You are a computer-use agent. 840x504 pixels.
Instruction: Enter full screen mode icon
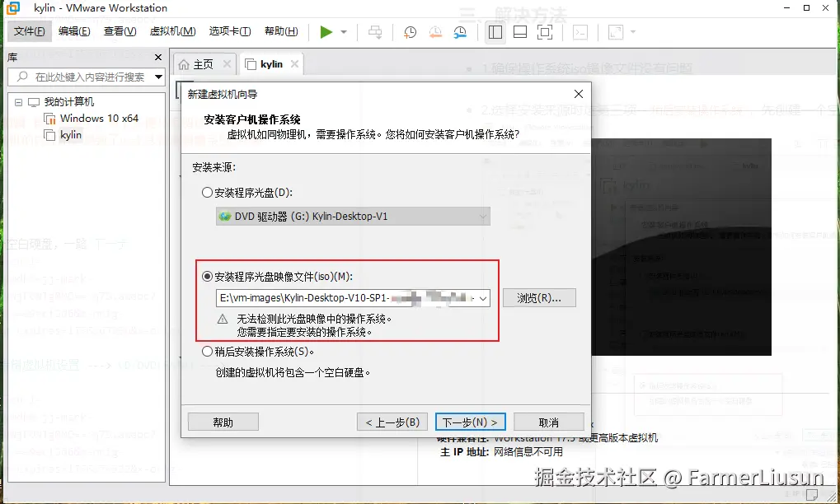[545, 32]
